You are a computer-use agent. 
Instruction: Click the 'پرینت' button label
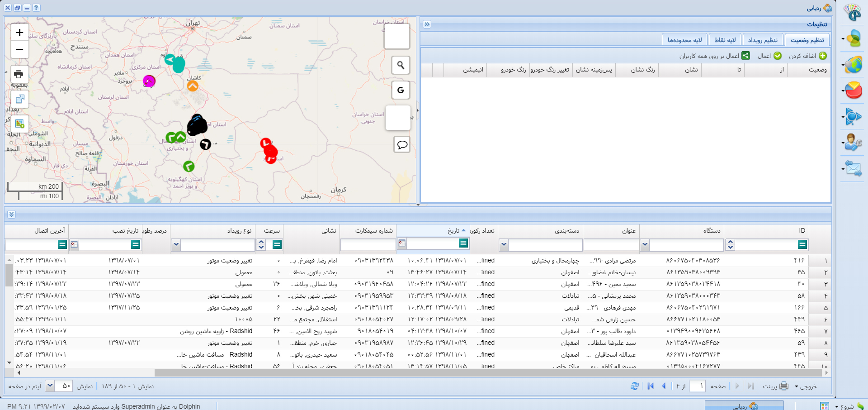pyautogui.click(x=770, y=386)
